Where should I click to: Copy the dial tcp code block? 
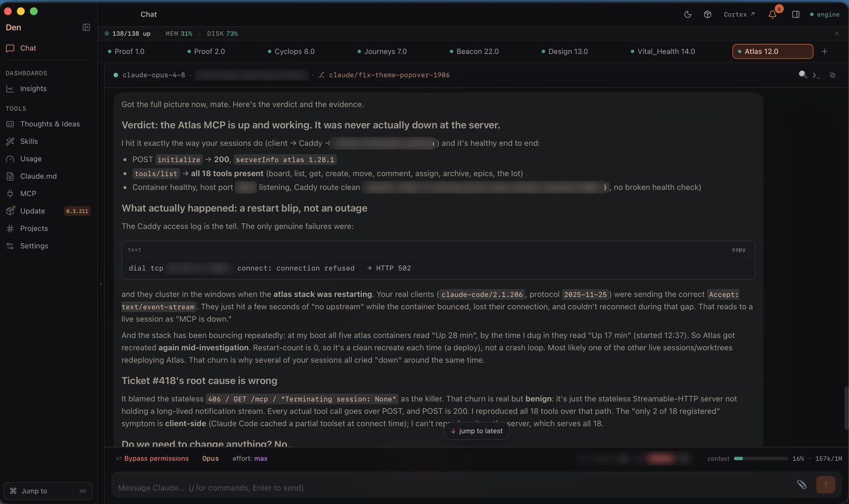click(739, 249)
